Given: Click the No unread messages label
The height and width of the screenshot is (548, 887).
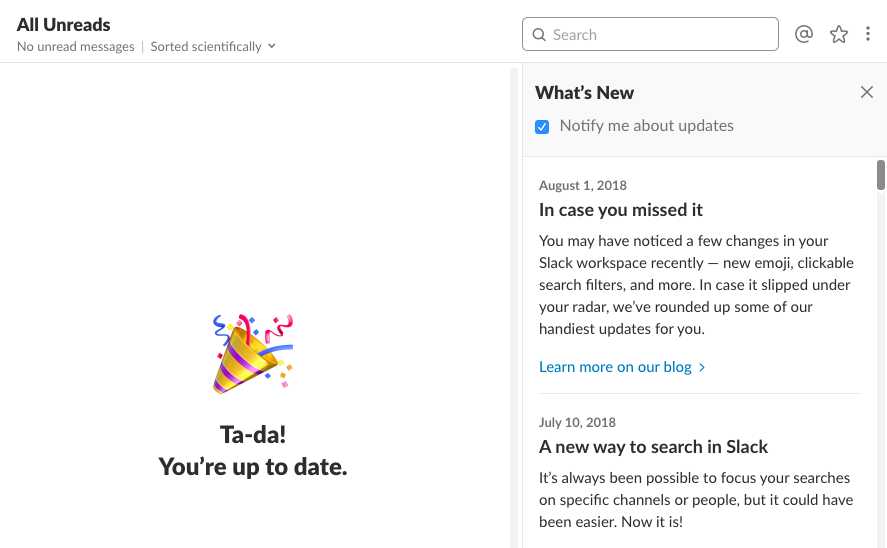Looking at the screenshot, I should click(76, 46).
